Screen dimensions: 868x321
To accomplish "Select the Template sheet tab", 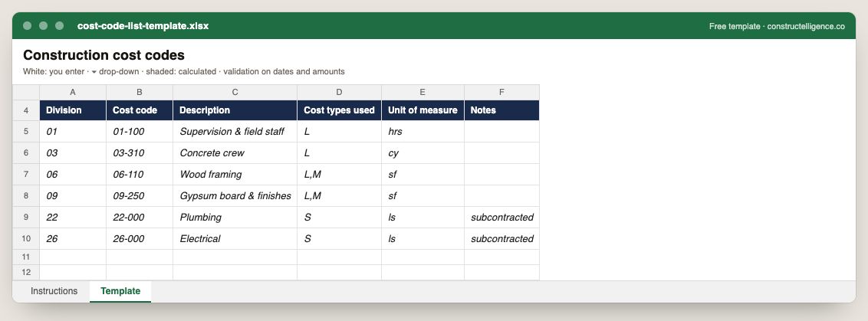I will click(120, 291).
